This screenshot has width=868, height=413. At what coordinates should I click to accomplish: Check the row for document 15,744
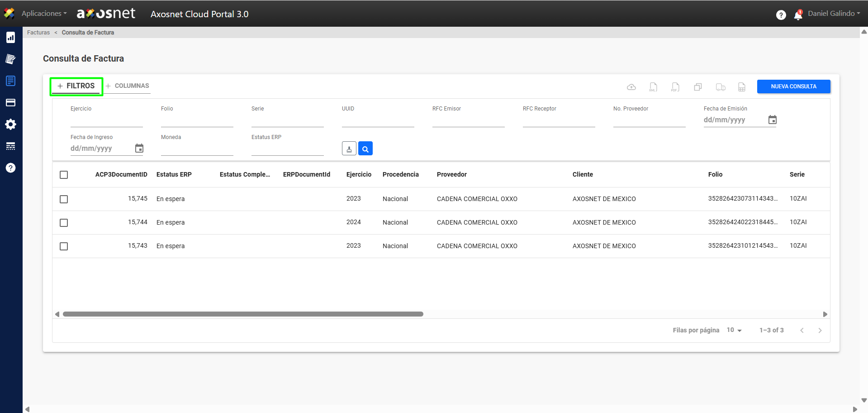click(64, 223)
